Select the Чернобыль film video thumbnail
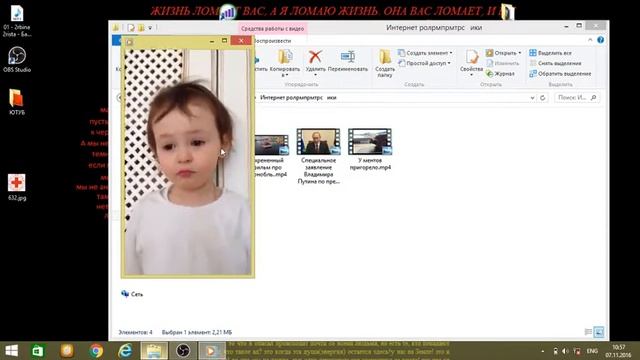Viewport: 640px width, 360px height. [x=271, y=145]
